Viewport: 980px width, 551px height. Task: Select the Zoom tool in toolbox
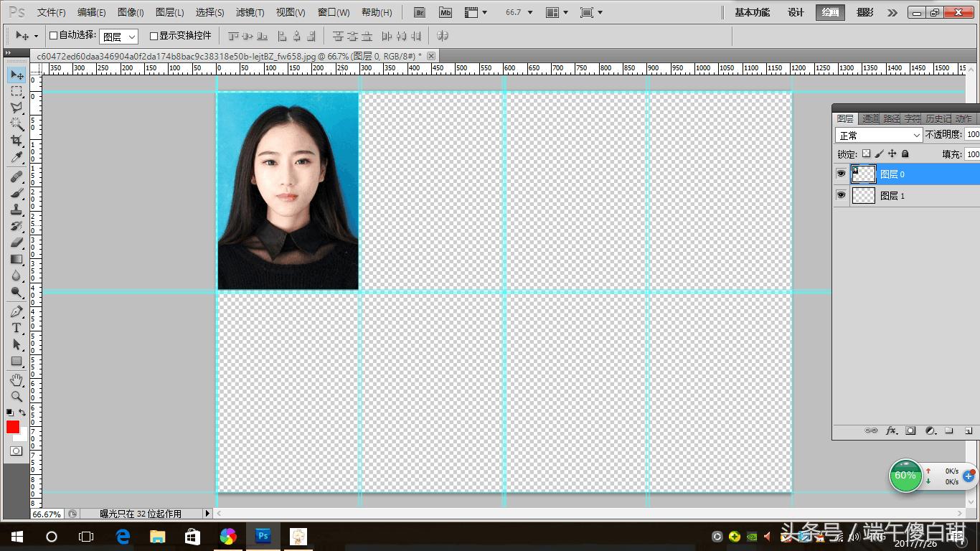point(17,396)
